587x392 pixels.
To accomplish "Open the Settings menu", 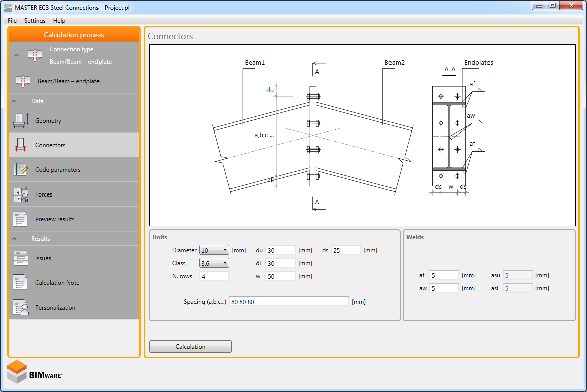I will [x=35, y=21].
